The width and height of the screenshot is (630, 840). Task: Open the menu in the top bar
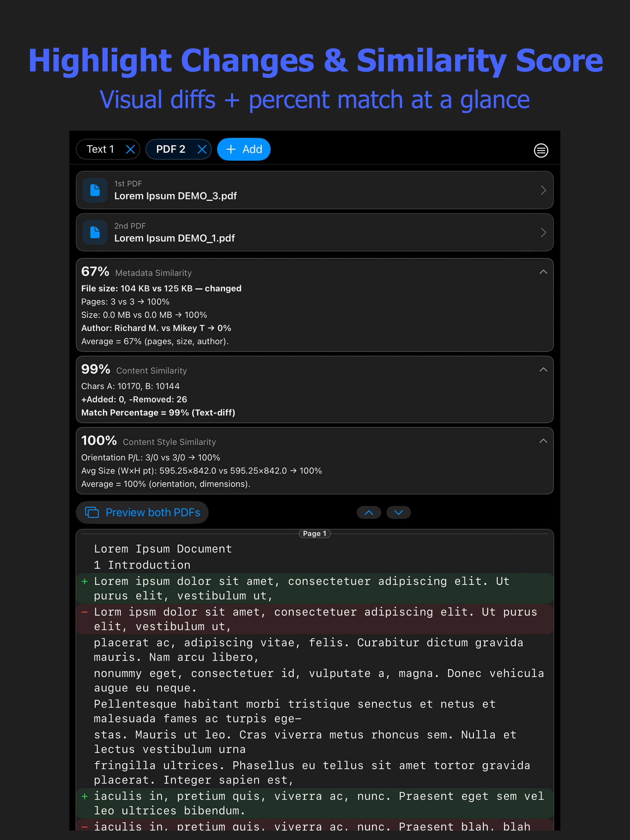click(541, 150)
